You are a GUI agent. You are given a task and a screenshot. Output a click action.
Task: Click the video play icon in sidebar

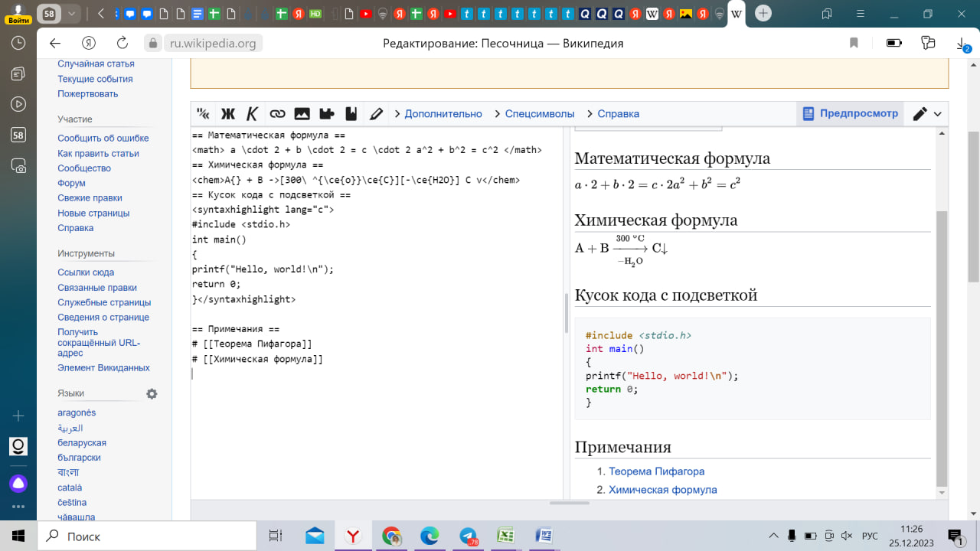click(18, 104)
